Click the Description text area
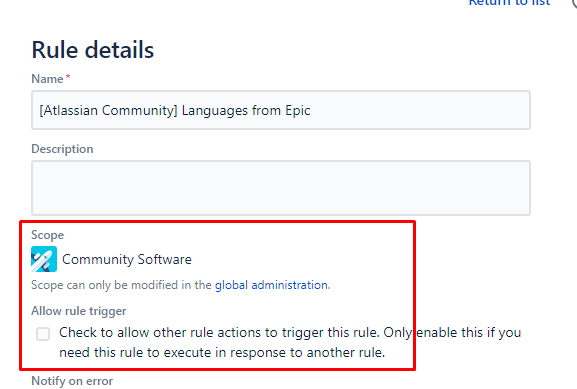Screen dimensions: 577x389 pyautogui.click(x=281, y=188)
